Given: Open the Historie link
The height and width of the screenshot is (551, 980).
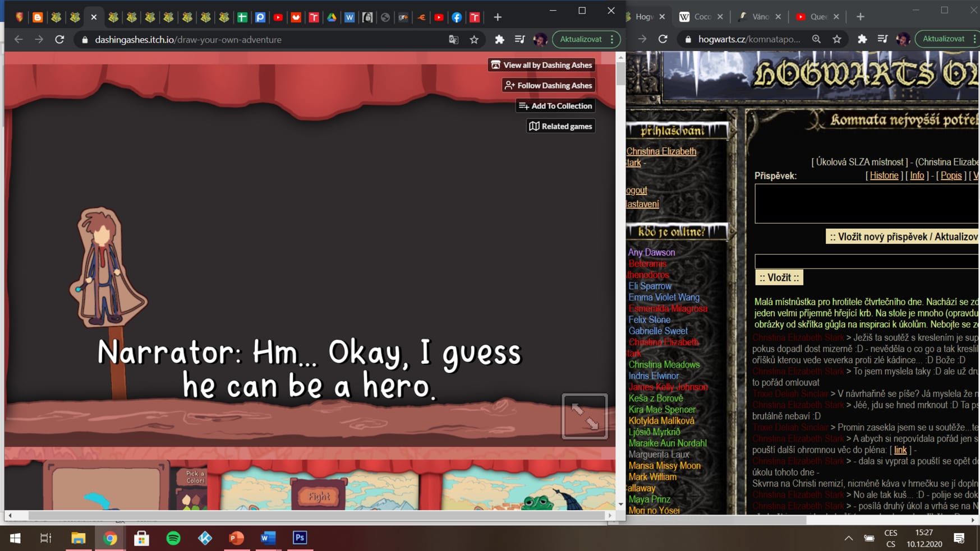Looking at the screenshot, I should click(x=884, y=175).
